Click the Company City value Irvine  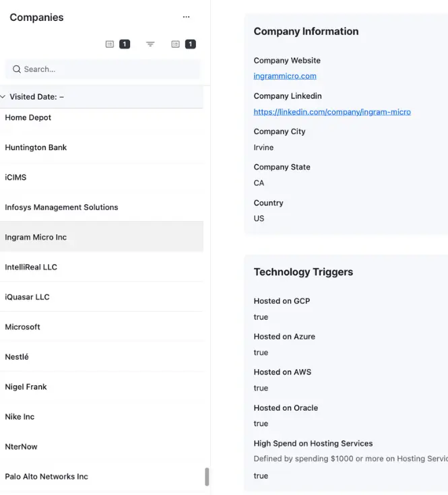(x=263, y=147)
